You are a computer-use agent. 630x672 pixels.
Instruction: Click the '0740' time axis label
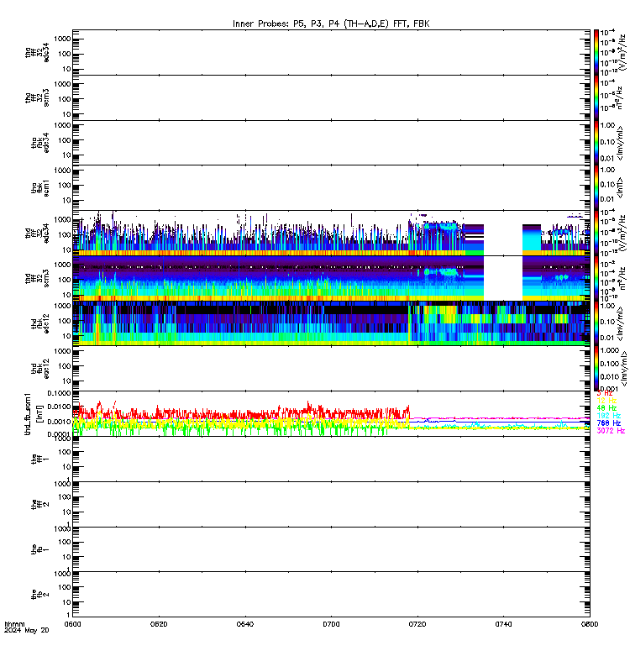click(x=503, y=624)
